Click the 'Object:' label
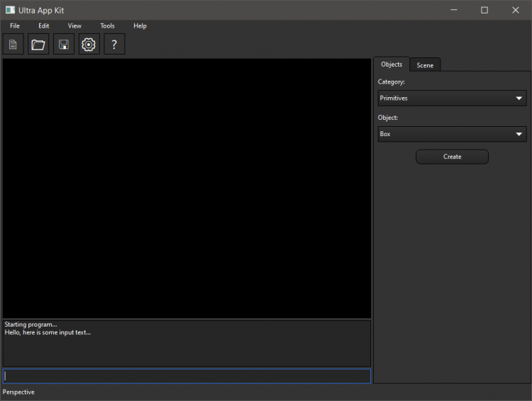Viewport: 532px width, 401px height. [388, 118]
